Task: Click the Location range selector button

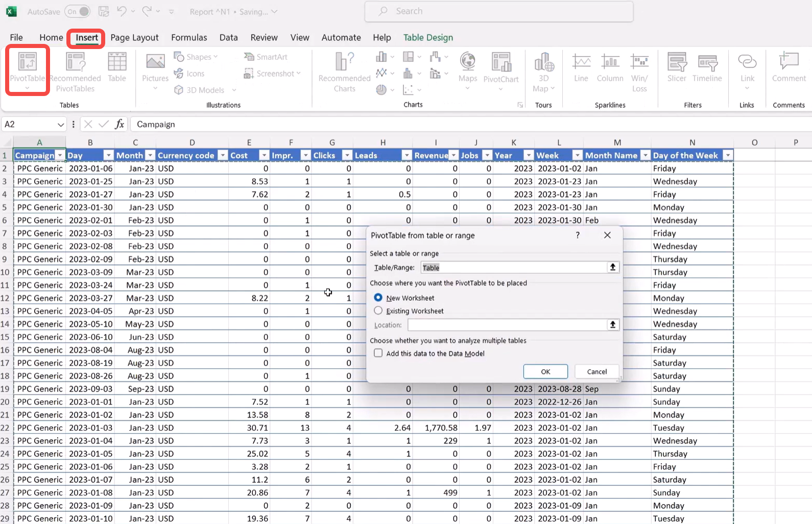Action: click(x=613, y=324)
